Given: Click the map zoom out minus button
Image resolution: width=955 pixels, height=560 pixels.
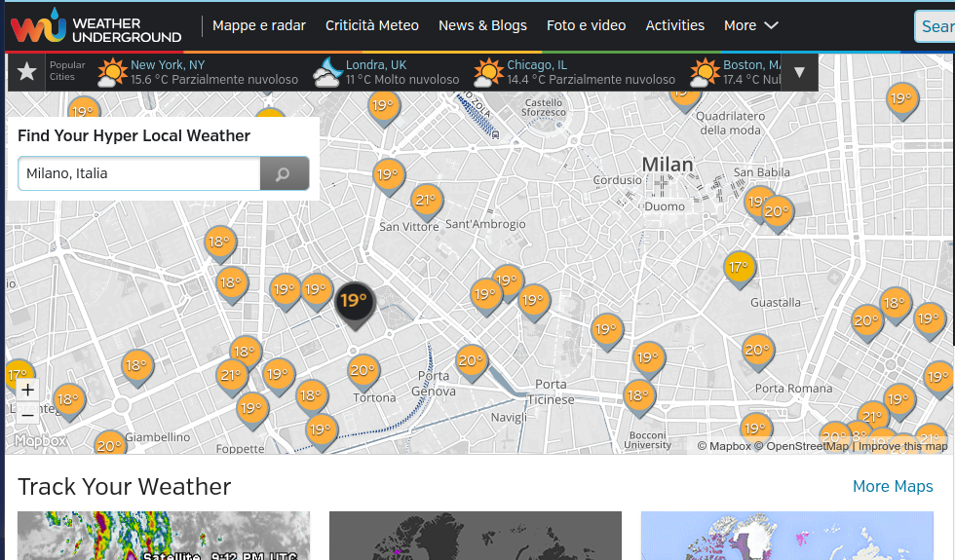Looking at the screenshot, I should click(27, 414).
